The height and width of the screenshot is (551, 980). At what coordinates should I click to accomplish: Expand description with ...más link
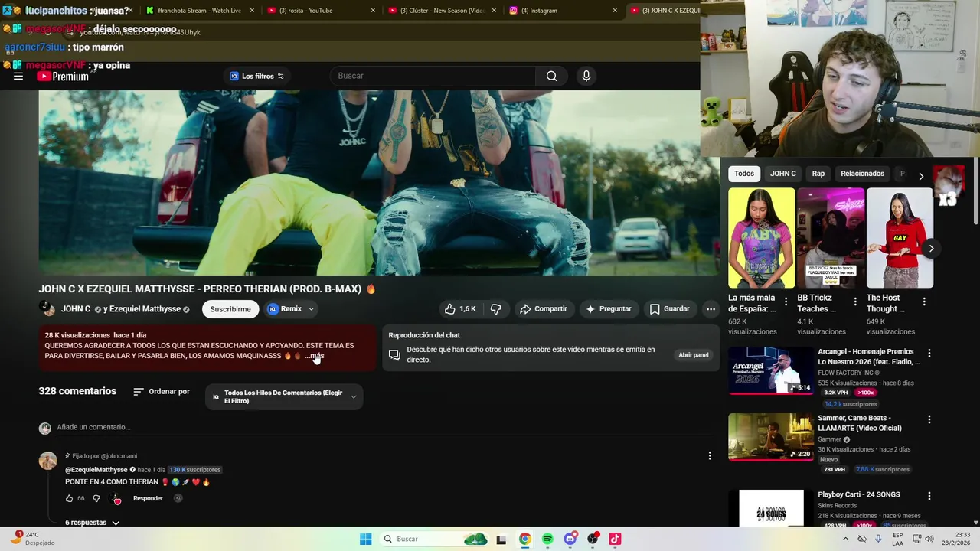315,356
